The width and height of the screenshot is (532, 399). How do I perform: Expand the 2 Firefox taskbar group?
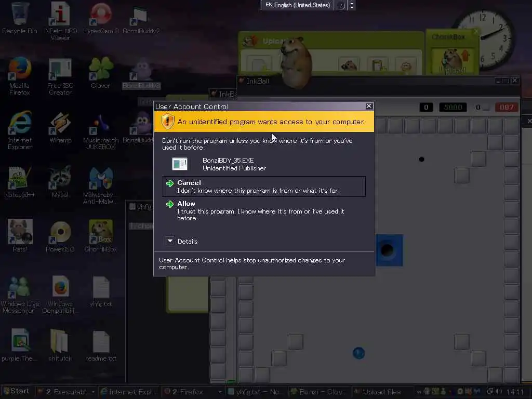[192, 392]
